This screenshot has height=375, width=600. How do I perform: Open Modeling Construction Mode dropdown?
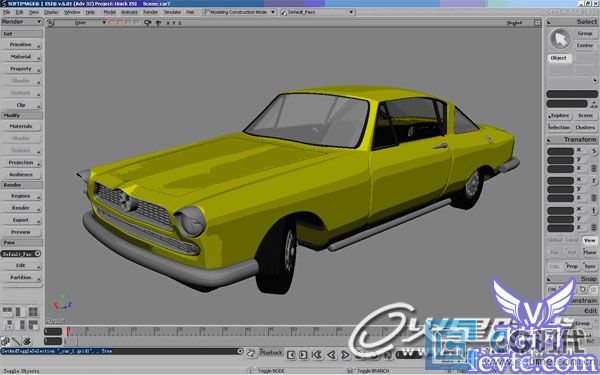point(240,12)
